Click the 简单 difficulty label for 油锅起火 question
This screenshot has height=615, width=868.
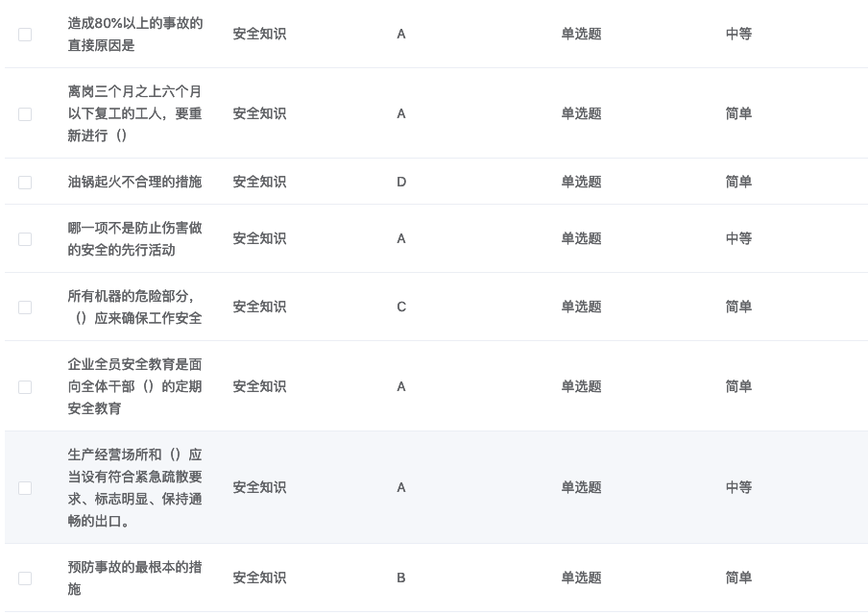pos(738,182)
